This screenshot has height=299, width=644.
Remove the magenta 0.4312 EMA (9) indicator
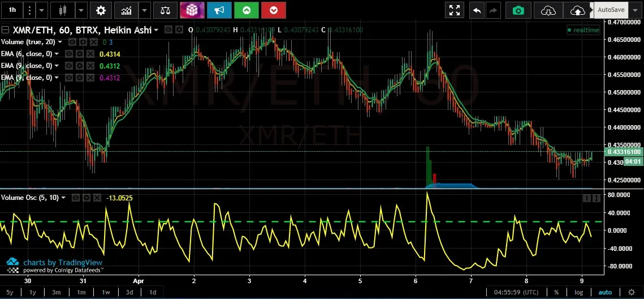pos(90,78)
